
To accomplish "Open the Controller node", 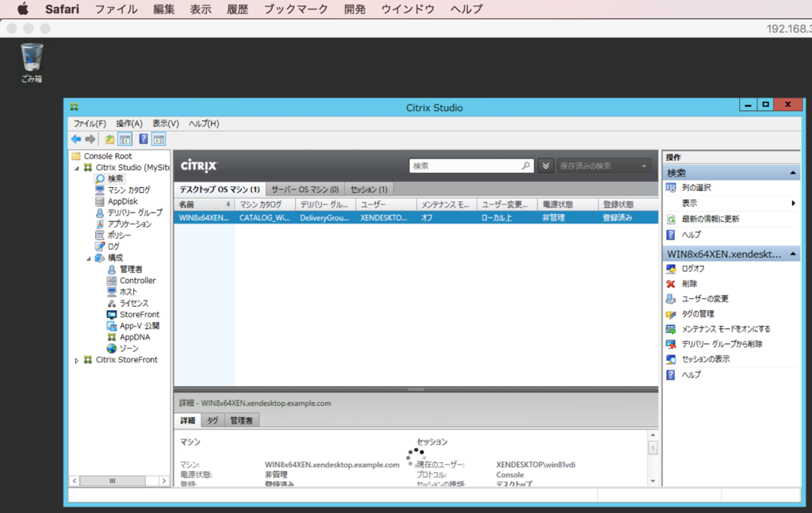I will (138, 281).
